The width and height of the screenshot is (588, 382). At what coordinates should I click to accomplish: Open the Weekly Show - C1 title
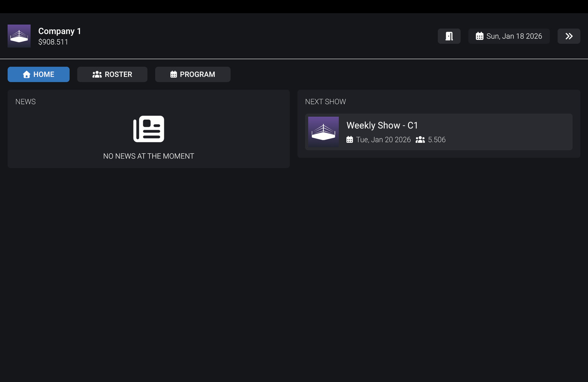pyautogui.click(x=382, y=125)
